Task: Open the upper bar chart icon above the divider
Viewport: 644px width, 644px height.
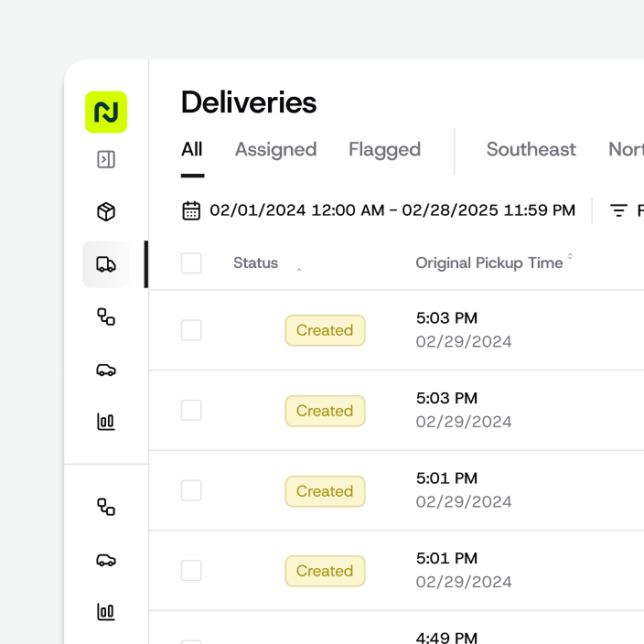Action: [x=106, y=422]
